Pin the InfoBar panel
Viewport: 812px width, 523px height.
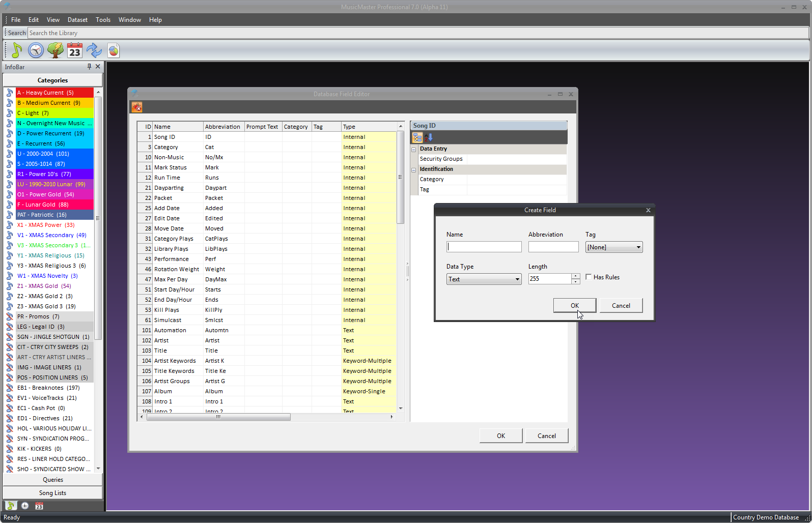89,67
